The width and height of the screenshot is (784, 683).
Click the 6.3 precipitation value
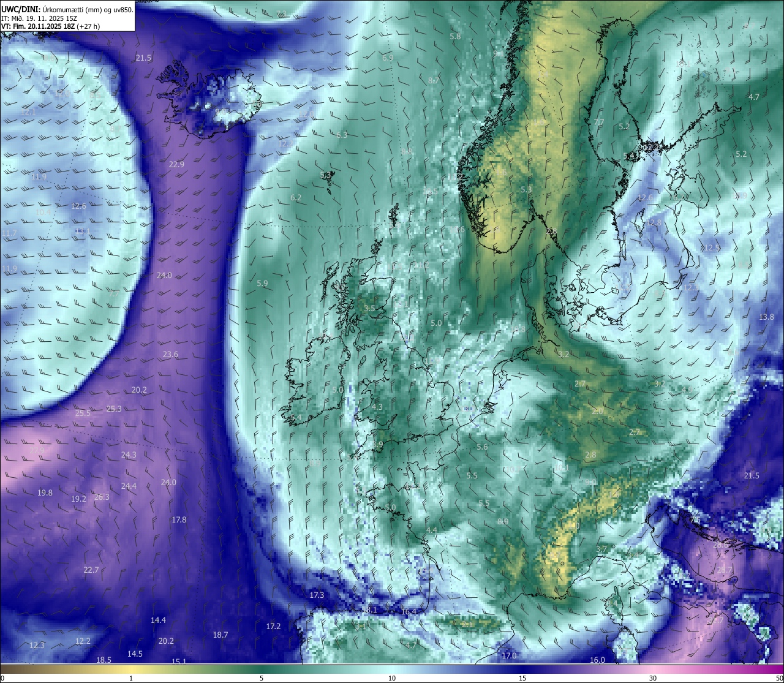tap(342, 135)
